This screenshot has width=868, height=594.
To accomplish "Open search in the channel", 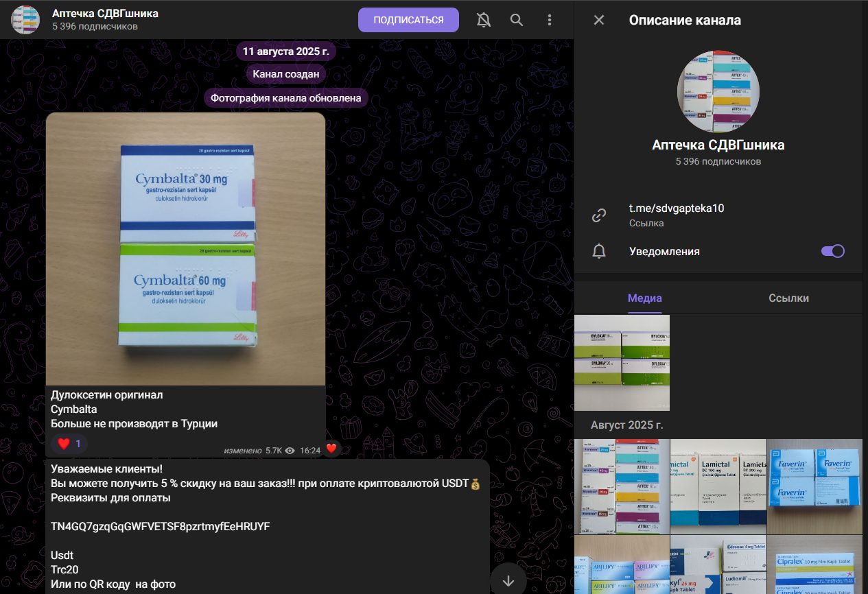I will tap(517, 20).
